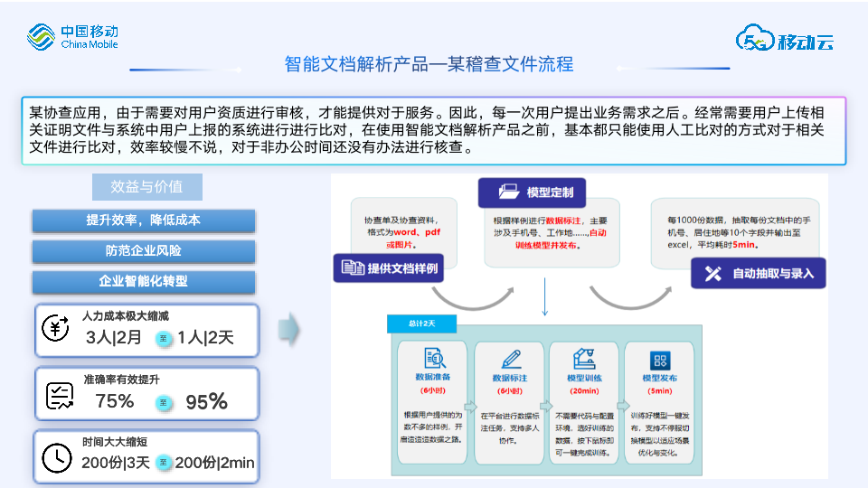Click the 总计2天 tab label
Image resolution: width=868 pixels, height=488 pixels.
point(422,324)
